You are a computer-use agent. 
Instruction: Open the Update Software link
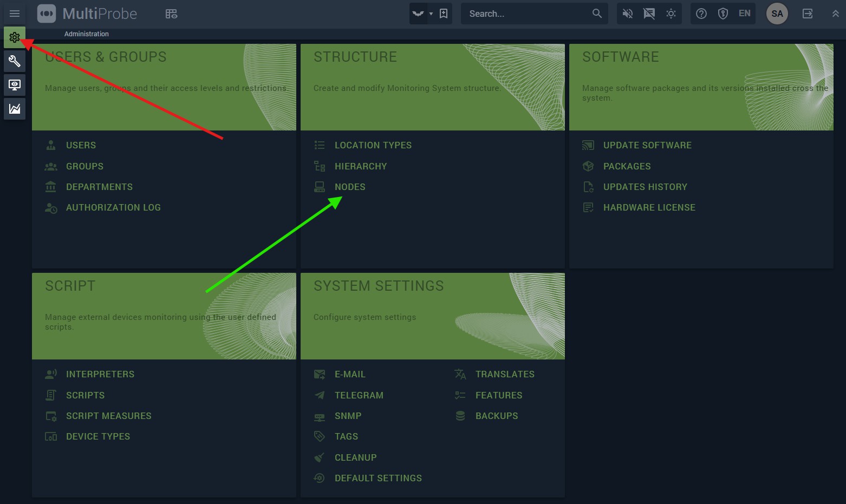(x=647, y=145)
